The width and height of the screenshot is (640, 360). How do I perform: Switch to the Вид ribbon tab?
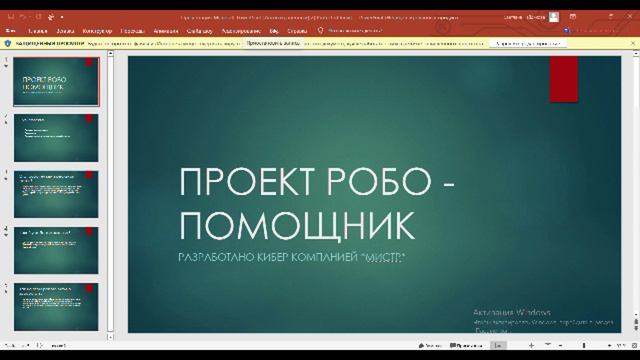(274, 31)
